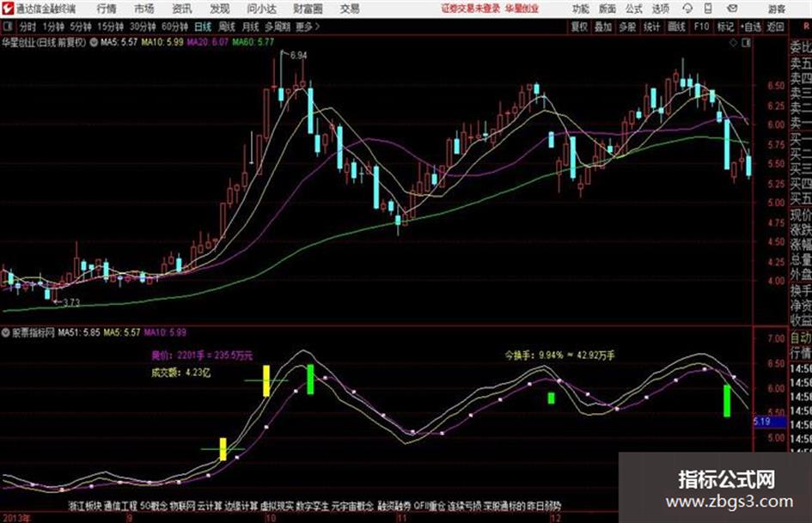Click the red R icon at top right

[x=806, y=27]
